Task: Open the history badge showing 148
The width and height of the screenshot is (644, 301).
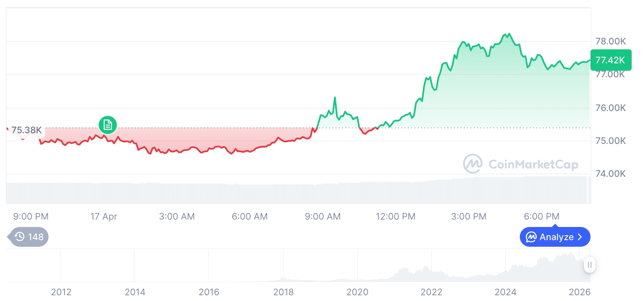Action: tap(29, 237)
